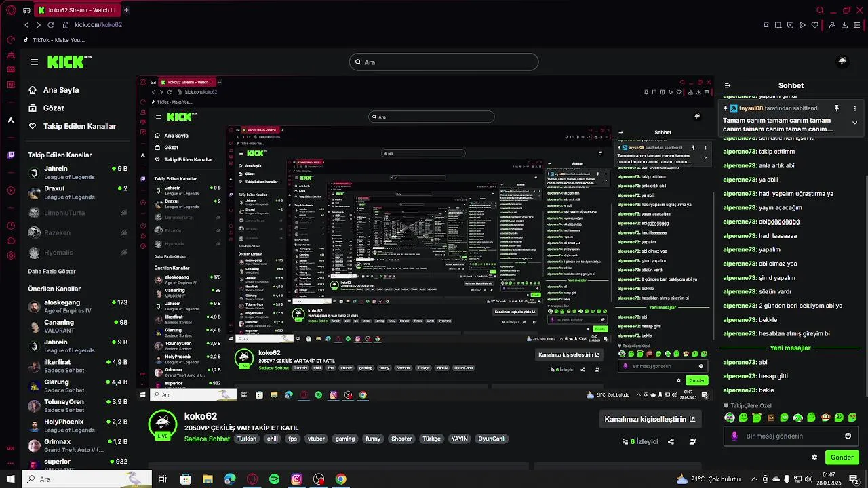Go back to previous page
Screen dimensions: 868x488
tap(26, 25)
